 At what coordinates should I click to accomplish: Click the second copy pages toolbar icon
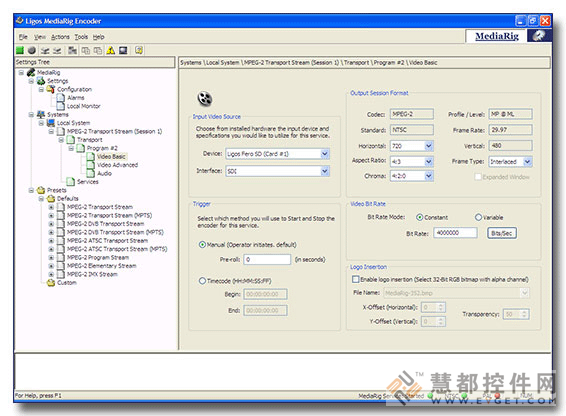tap(98, 50)
